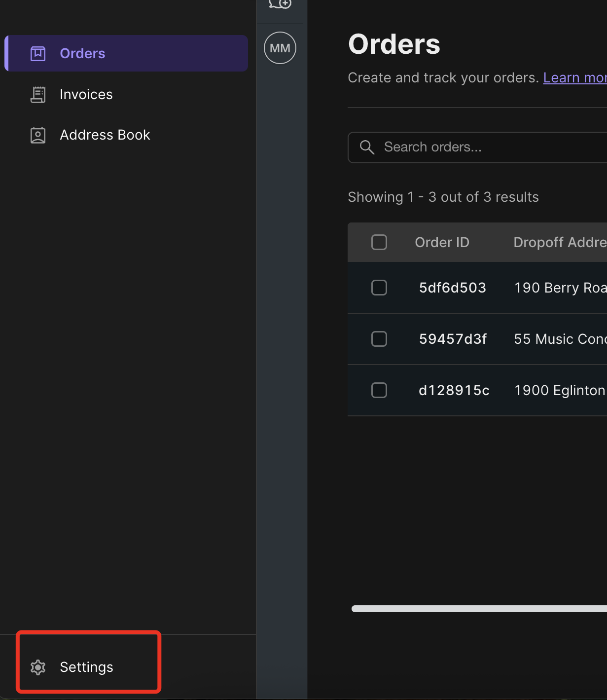Open the Address Book contact icon
The height and width of the screenshot is (700, 607).
click(x=38, y=135)
